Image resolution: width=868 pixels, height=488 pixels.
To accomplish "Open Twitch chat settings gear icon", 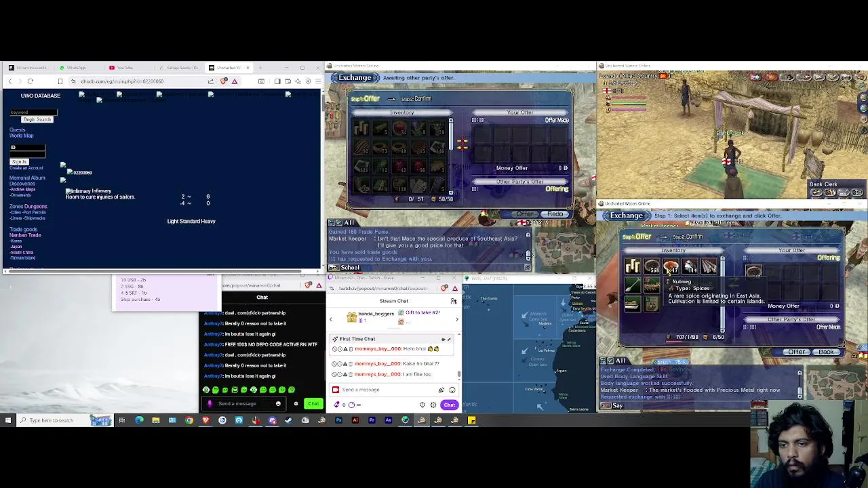I will [433, 405].
